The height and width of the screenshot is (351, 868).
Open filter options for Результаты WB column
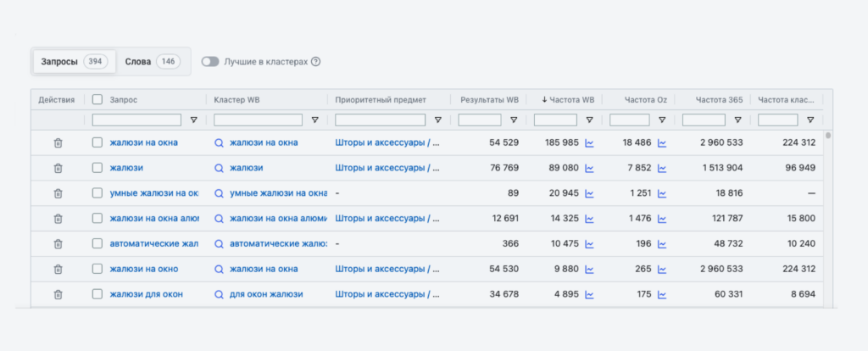(514, 120)
